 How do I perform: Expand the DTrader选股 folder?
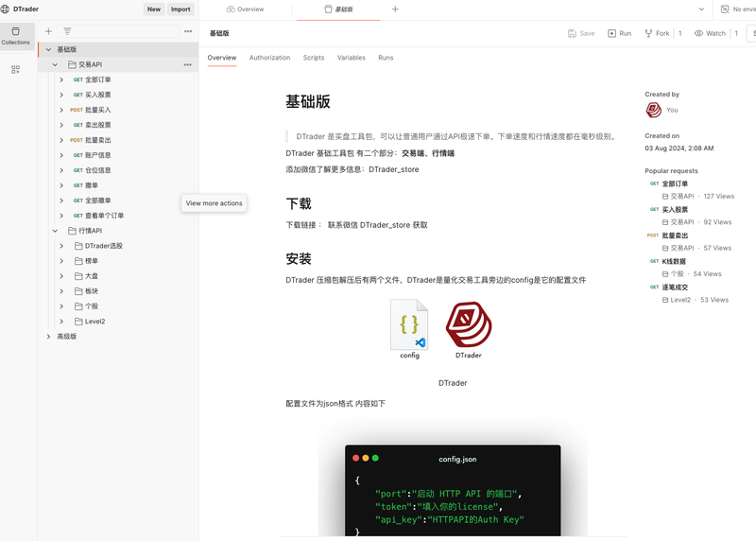click(61, 246)
